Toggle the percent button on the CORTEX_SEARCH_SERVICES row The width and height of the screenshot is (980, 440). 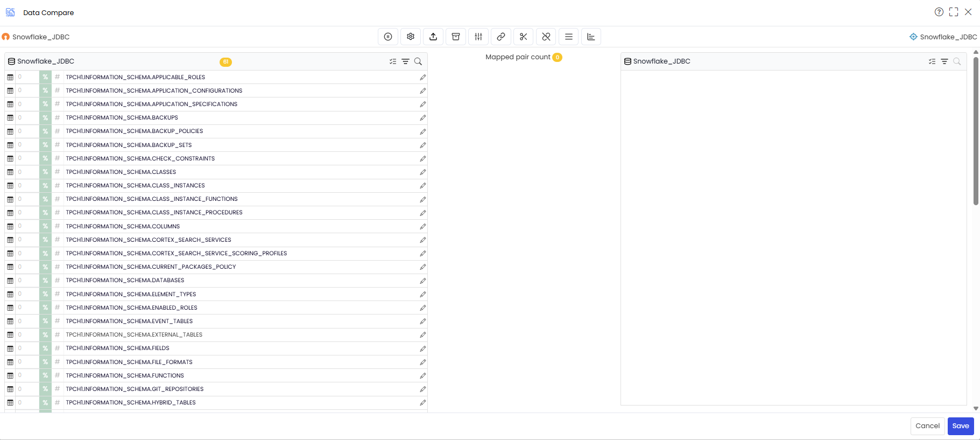tap(45, 240)
